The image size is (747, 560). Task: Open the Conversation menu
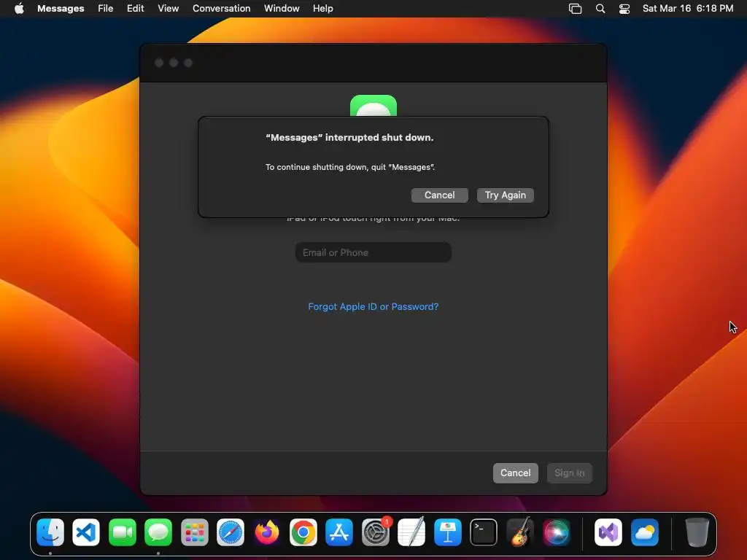click(x=222, y=9)
